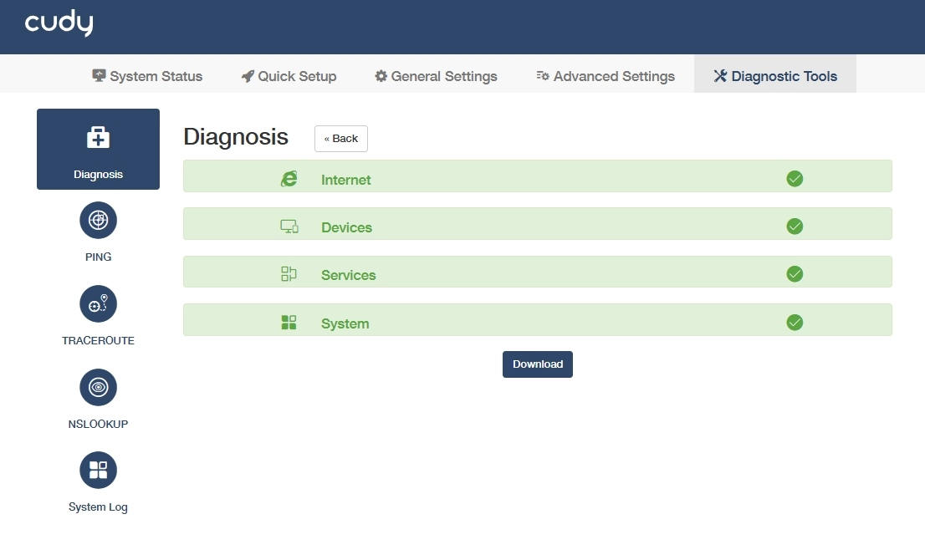The width and height of the screenshot is (925, 560).
Task: Open the NSLOOKUP tool icon
Action: 98,387
